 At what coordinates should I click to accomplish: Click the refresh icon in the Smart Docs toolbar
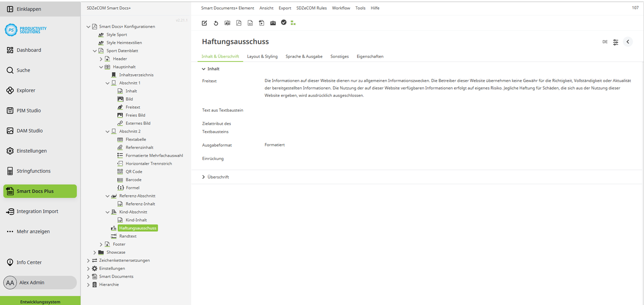coord(216,23)
